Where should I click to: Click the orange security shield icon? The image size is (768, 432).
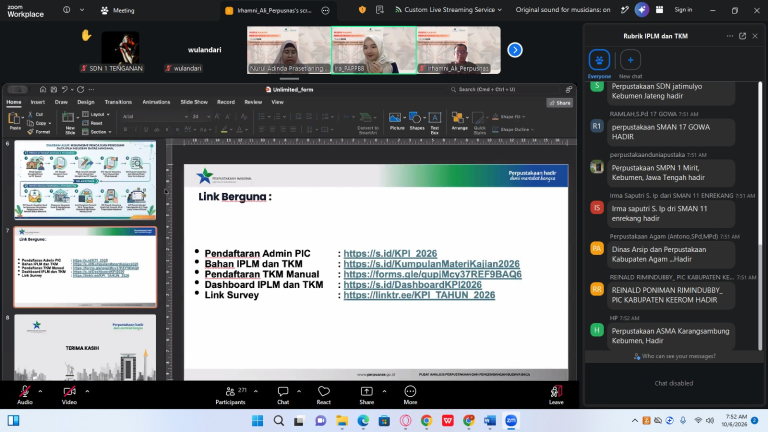pos(362,10)
